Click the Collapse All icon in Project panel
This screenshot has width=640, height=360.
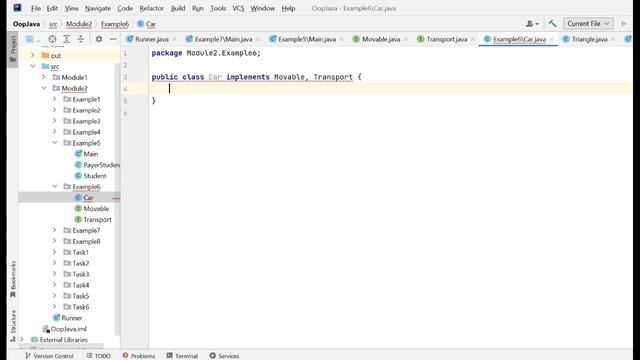[x=80, y=39]
